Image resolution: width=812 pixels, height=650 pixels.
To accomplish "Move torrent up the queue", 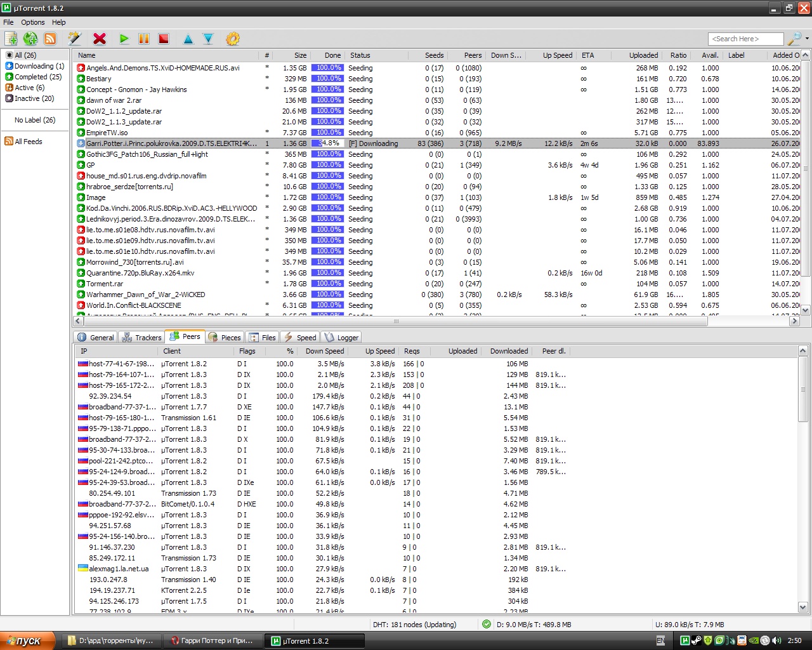I will tap(188, 39).
